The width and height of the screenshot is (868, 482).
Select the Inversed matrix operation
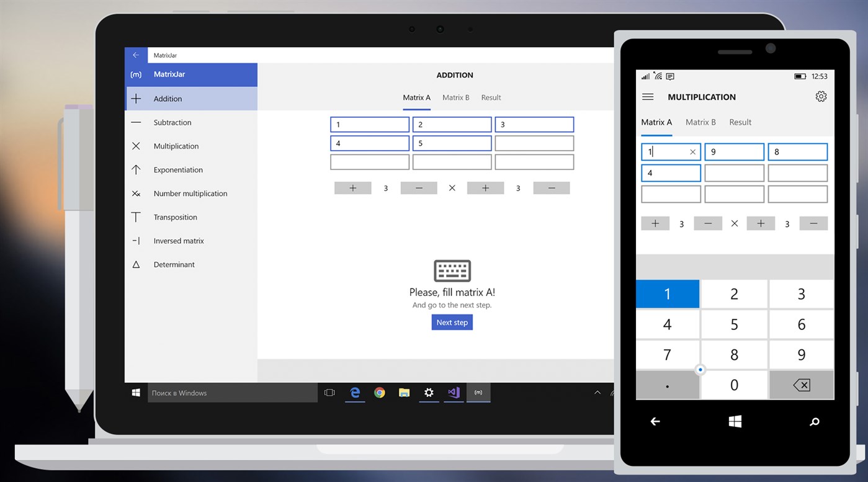click(179, 241)
